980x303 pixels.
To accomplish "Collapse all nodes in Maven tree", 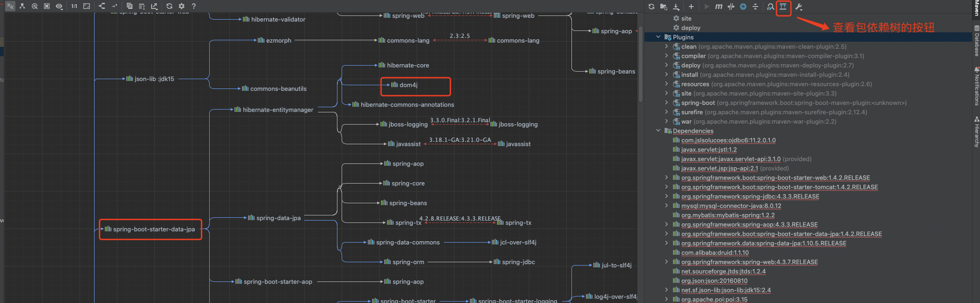I will pos(755,7).
